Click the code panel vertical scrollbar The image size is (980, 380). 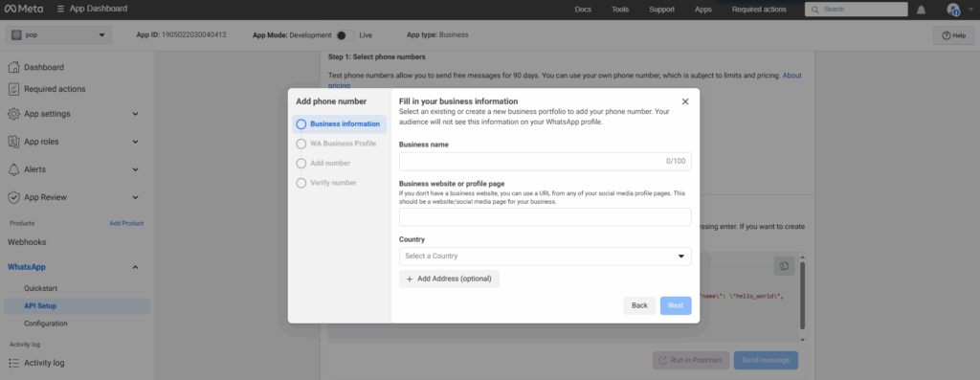click(802, 296)
